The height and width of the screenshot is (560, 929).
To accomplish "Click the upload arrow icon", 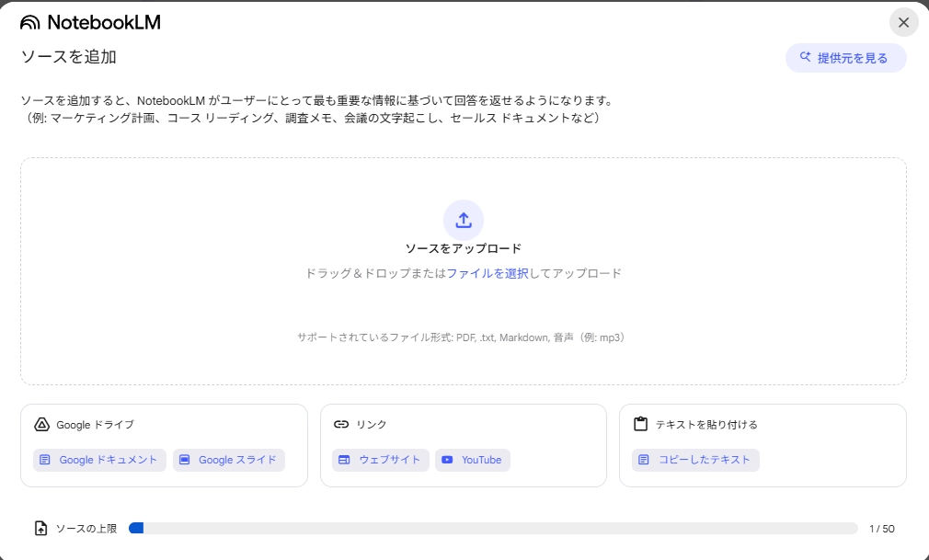I will coord(464,220).
